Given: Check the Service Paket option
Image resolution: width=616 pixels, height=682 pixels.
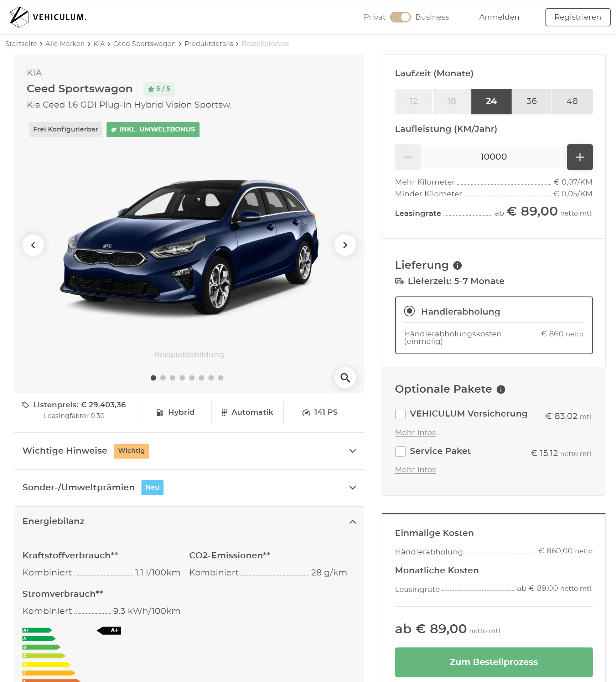Looking at the screenshot, I should 400,451.
